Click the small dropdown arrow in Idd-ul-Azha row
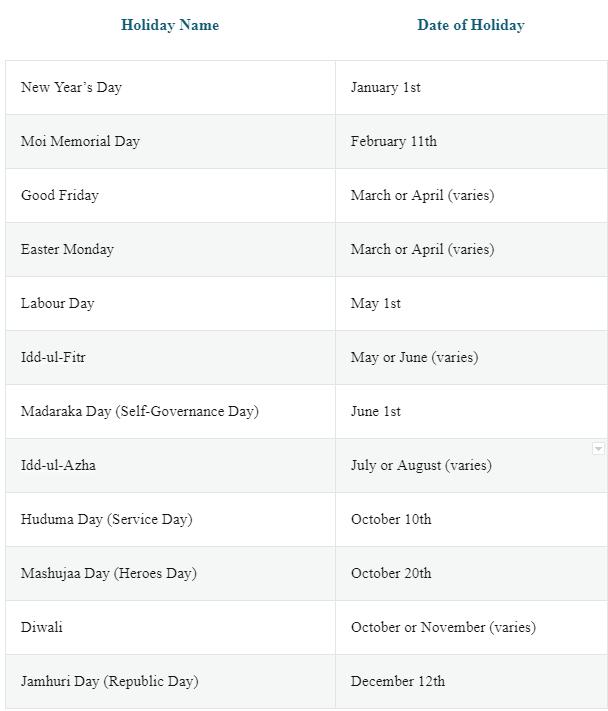The image size is (608, 711). click(598, 449)
